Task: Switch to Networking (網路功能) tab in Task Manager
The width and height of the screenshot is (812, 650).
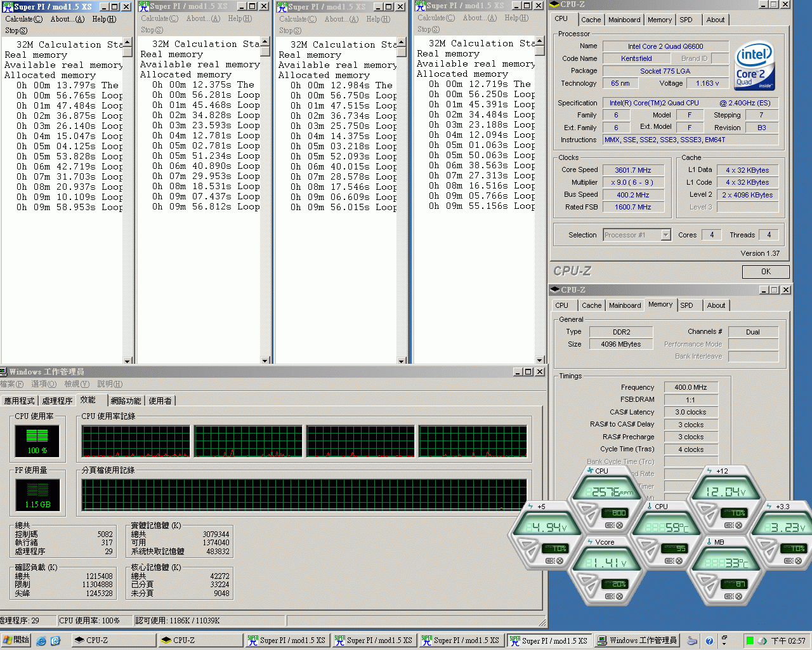Action: click(126, 401)
